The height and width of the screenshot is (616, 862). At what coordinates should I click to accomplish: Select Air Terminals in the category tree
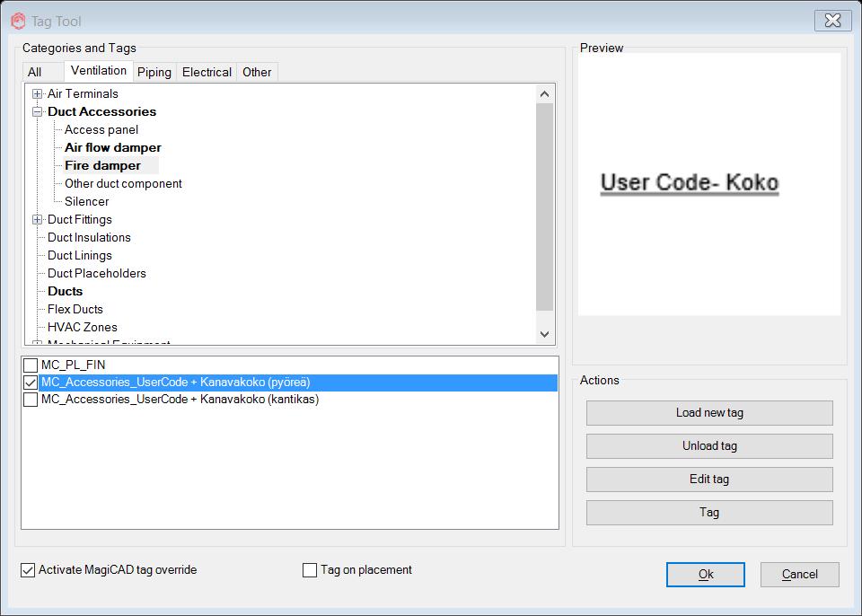pos(83,94)
